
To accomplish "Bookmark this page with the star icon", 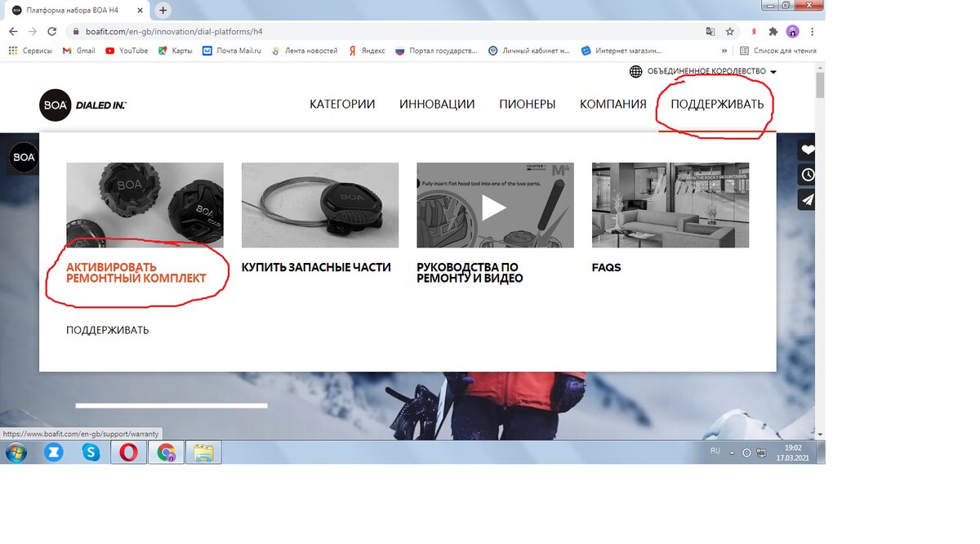I will tap(730, 31).
